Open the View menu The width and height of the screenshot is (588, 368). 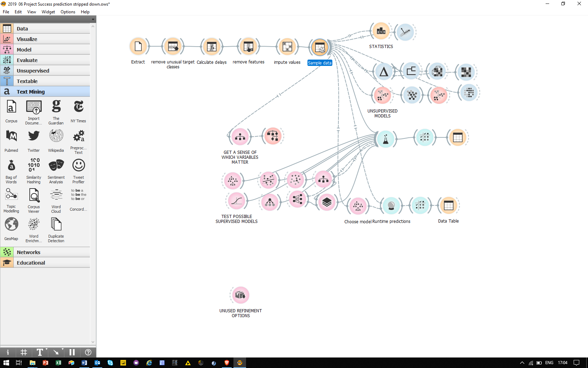pyautogui.click(x=31, y=12)
